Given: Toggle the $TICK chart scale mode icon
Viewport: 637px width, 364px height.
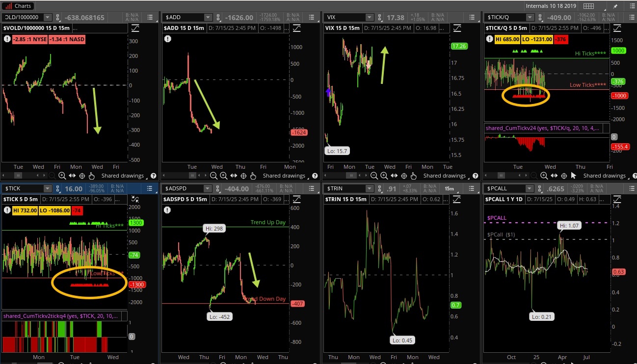Looking at the screenshot, I should coord(135,199).
